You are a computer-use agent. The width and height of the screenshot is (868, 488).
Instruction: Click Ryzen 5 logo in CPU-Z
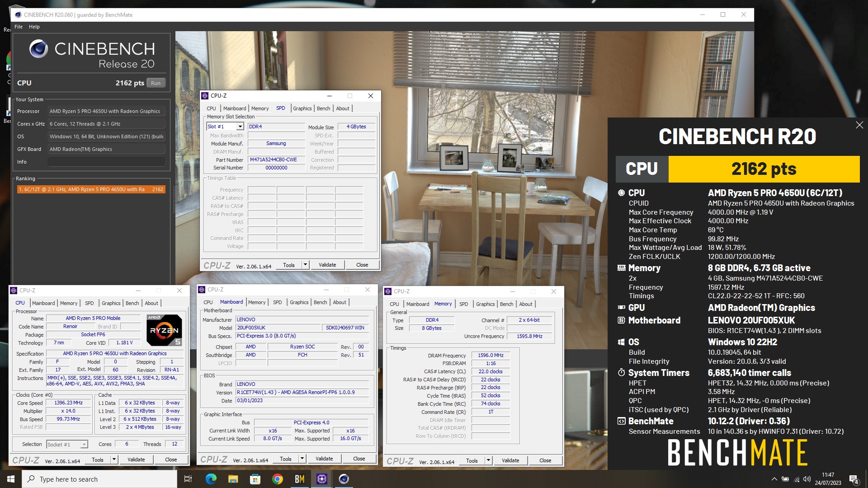(x=164, y=330)
